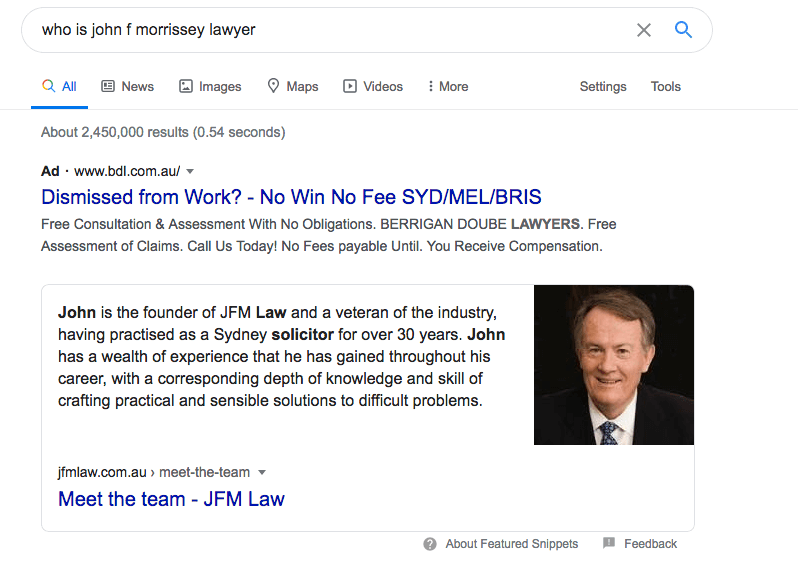Switch to Videos search results
This screenshot has height=570, width=798.
point(373,87)
